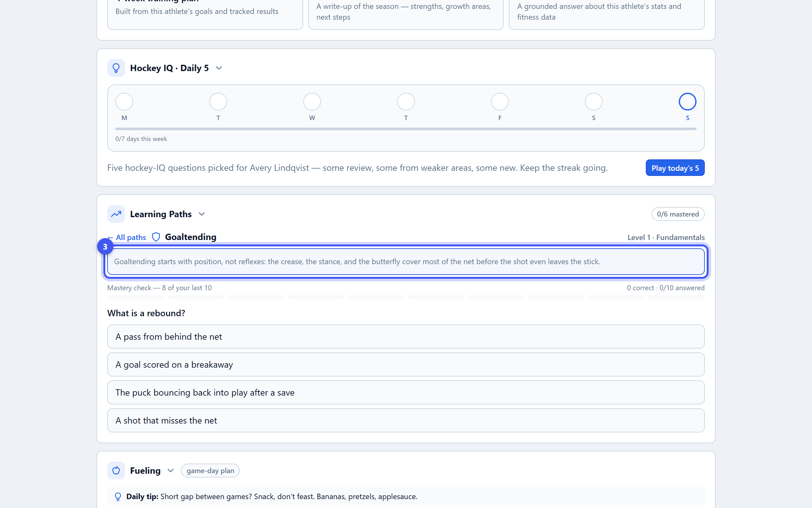The image size is (812, 508).
Task: Choose answer 'A pass from behind the net'
Action: [x=406, y=337]
